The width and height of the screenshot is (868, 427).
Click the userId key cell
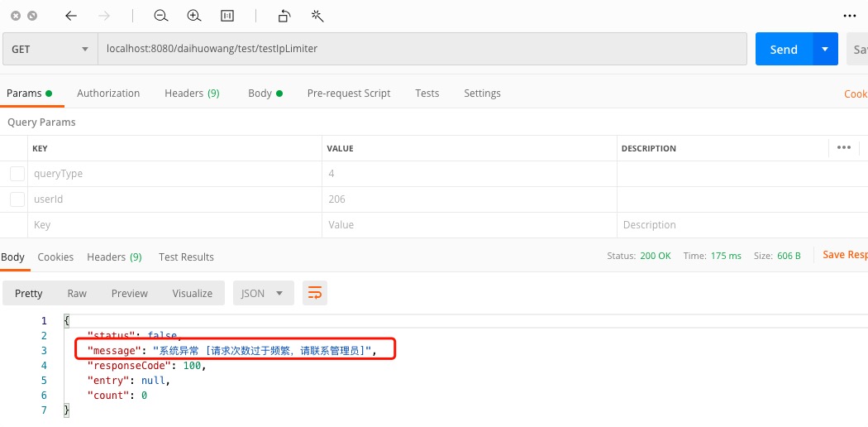(x=175, y=199)
